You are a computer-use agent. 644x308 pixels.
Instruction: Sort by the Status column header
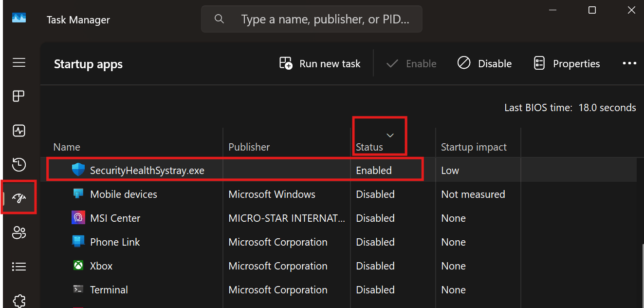pos(369,147)
